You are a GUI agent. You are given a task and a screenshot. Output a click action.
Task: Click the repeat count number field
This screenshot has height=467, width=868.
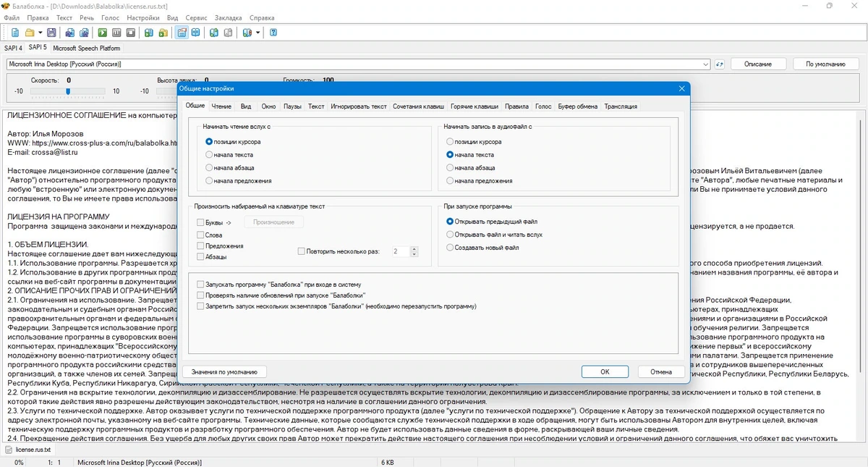[400, 252]
